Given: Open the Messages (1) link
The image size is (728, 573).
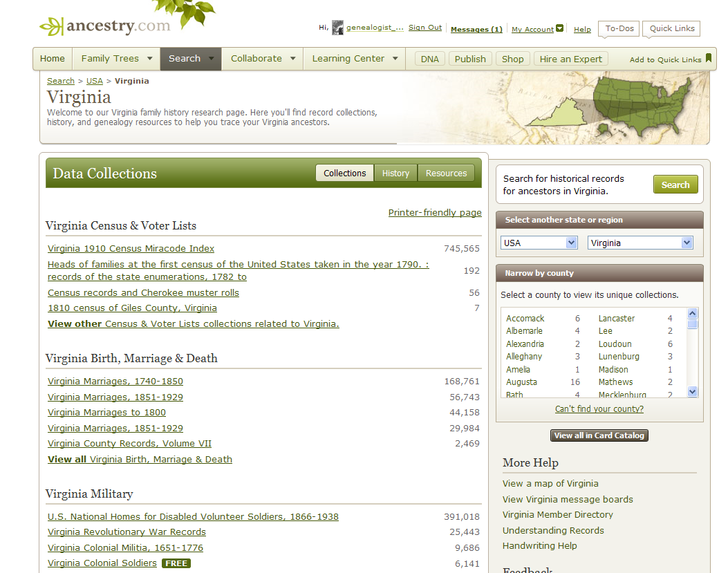Looking at the screenshot, I should (476, 29).
